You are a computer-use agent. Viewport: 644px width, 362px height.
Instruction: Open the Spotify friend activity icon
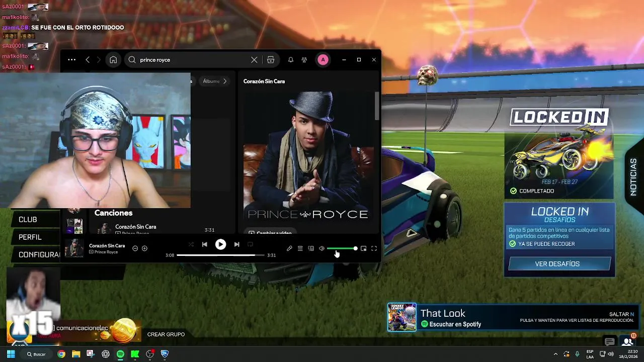point(304,60)
